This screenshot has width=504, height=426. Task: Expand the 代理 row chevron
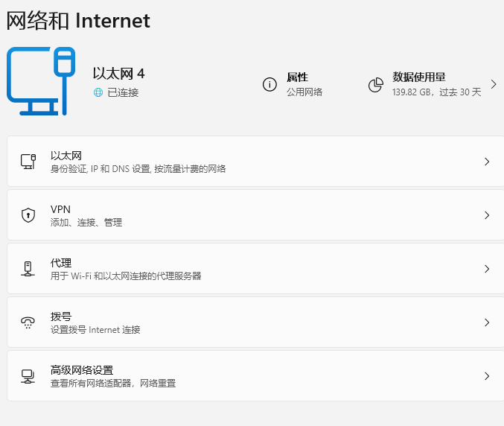(x=487, y=269)
